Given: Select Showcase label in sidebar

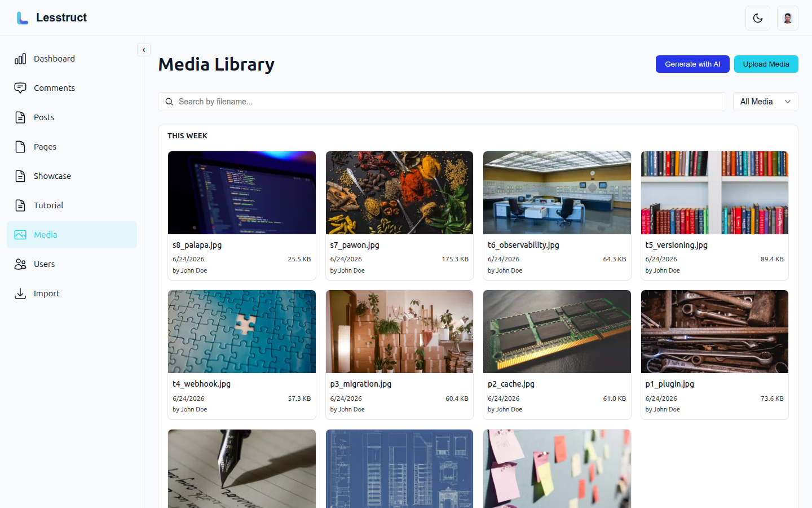Looking at the screenshot, I should (x=52, y=176).
